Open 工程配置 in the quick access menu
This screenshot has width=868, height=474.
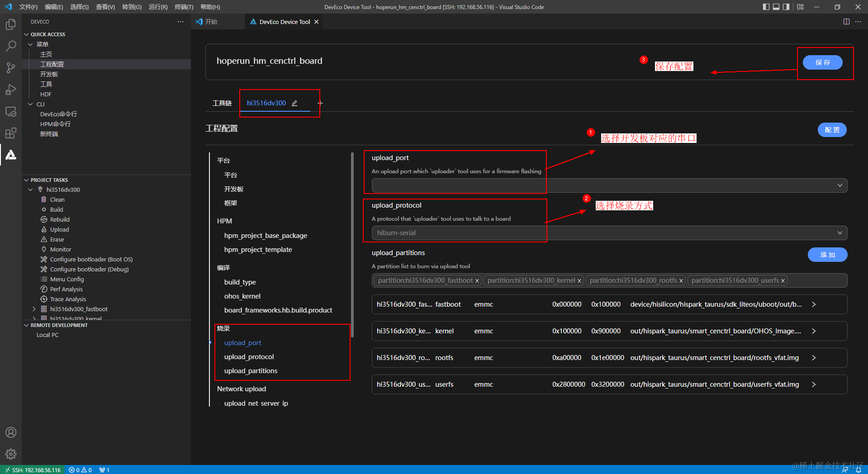tap(52, 64)
